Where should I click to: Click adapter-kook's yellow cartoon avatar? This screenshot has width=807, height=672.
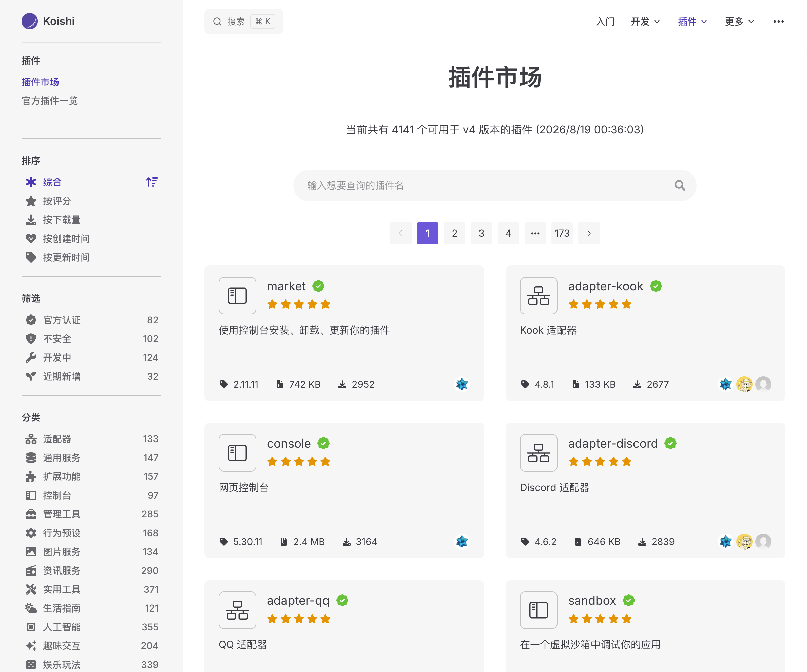744,384
